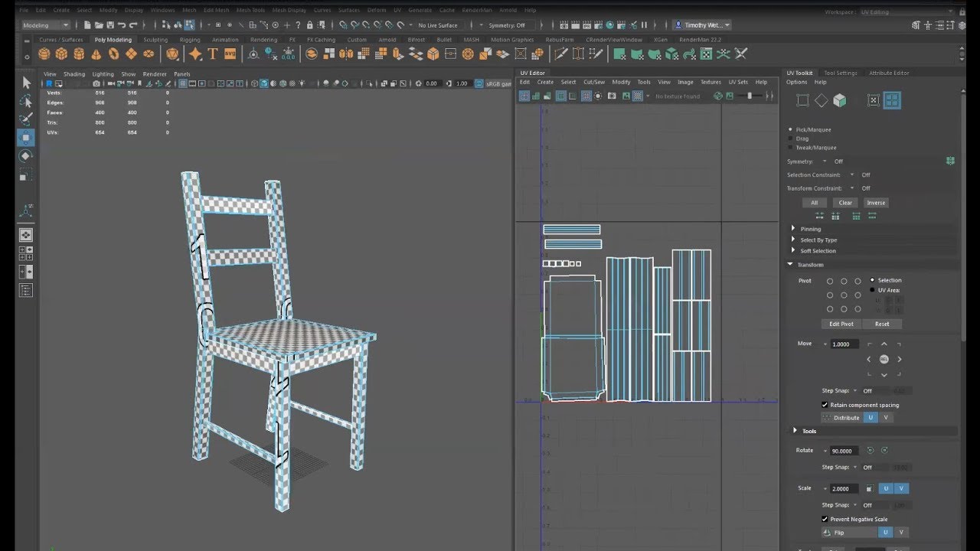The image size is (980, 551).
Task: Select the Drag selection radio option
Action: (x=791, y=139)
